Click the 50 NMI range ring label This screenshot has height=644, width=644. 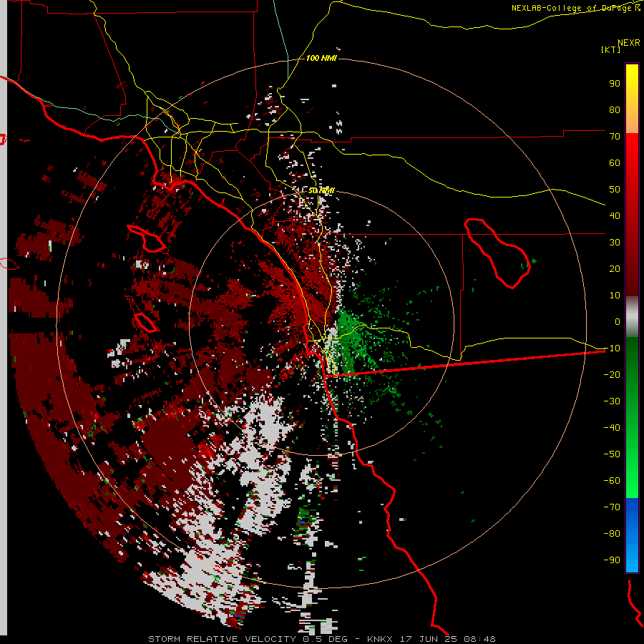[321, 190]
